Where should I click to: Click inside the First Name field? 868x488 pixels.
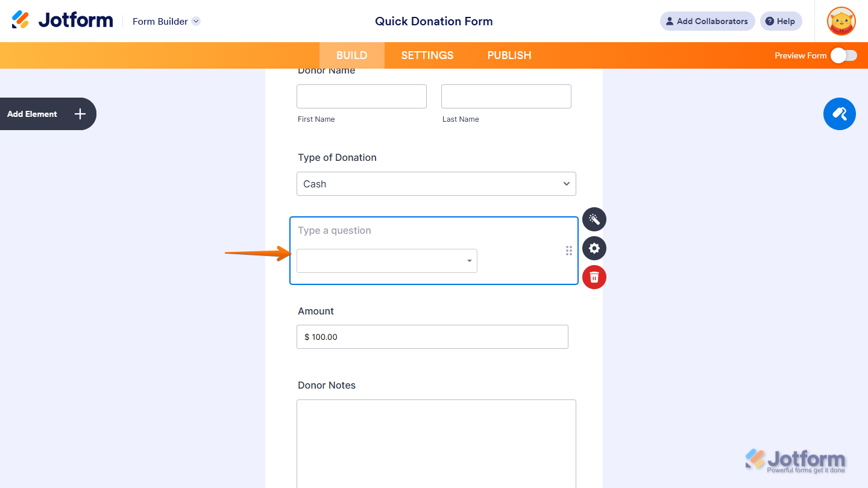(x=361, y=96)
